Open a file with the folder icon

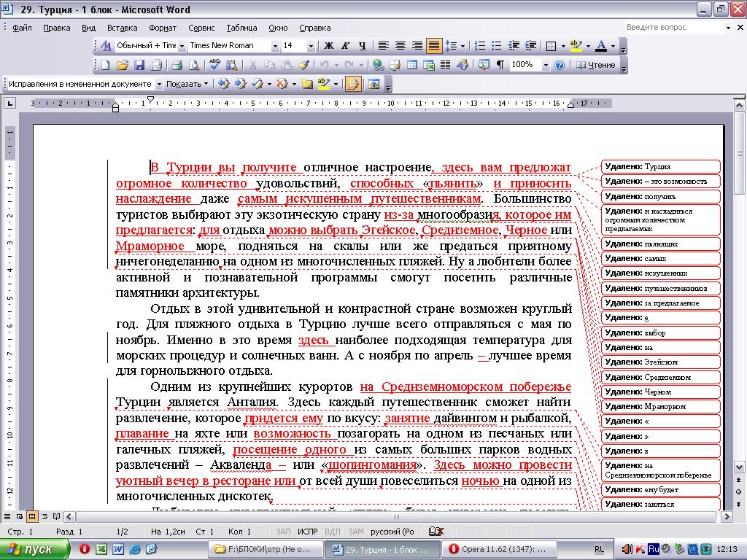tap(123, 65)
